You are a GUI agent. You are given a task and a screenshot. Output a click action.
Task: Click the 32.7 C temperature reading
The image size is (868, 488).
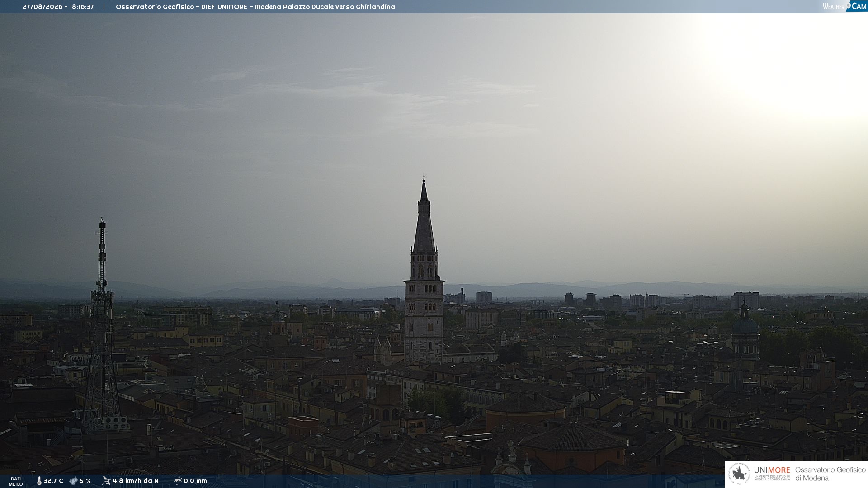tap(53, 481)
